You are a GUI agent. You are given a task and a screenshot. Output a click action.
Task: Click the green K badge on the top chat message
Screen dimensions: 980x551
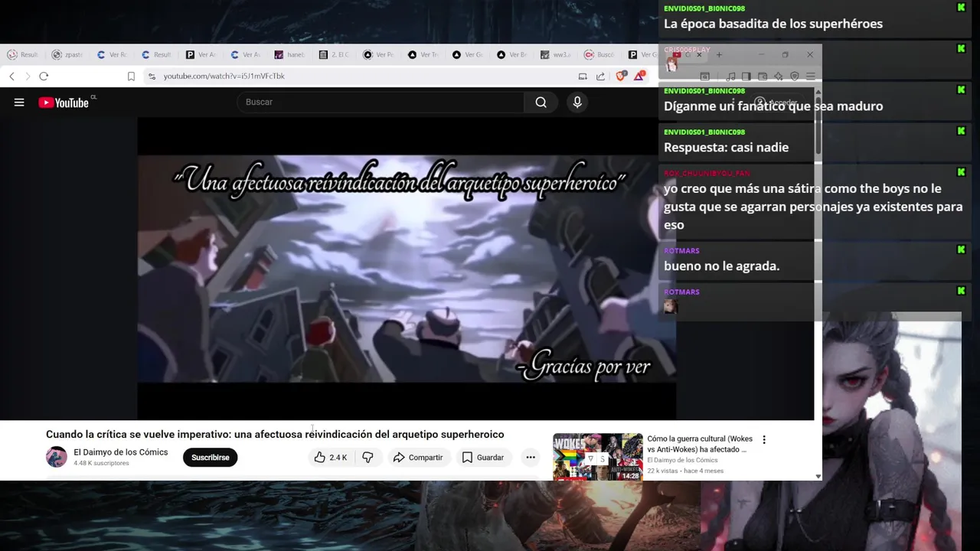[x=961, y=8]
